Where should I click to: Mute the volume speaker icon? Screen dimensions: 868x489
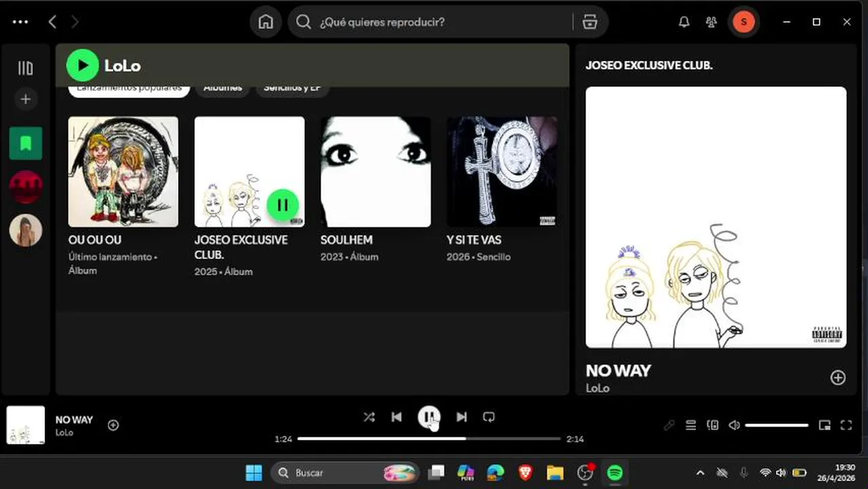[734, 425]
